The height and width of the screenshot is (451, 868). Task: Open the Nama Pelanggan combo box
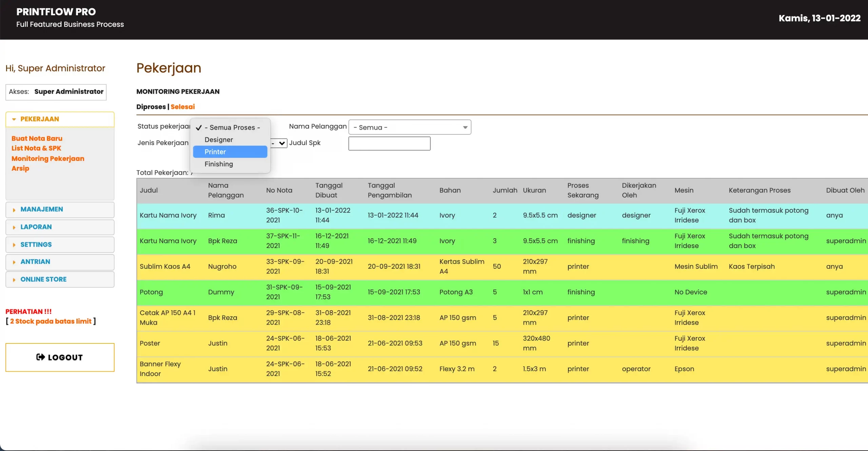tap(410, 127)
